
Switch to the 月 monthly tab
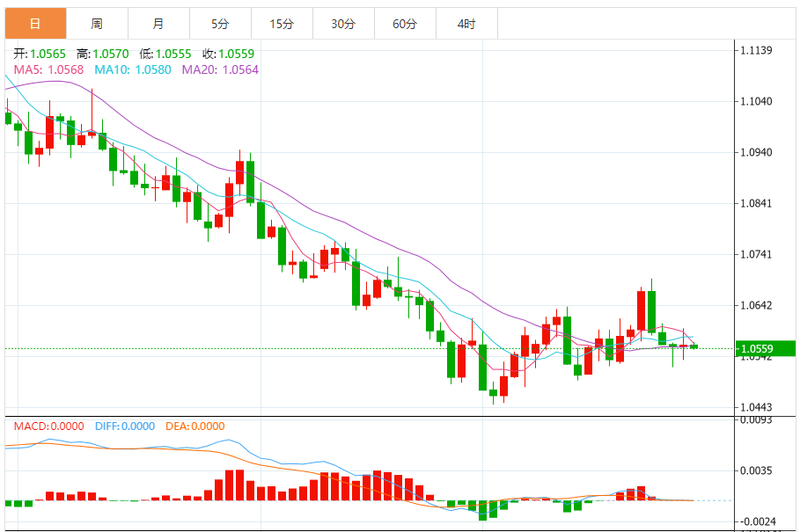pyautogui.click(x=158, y=24)
